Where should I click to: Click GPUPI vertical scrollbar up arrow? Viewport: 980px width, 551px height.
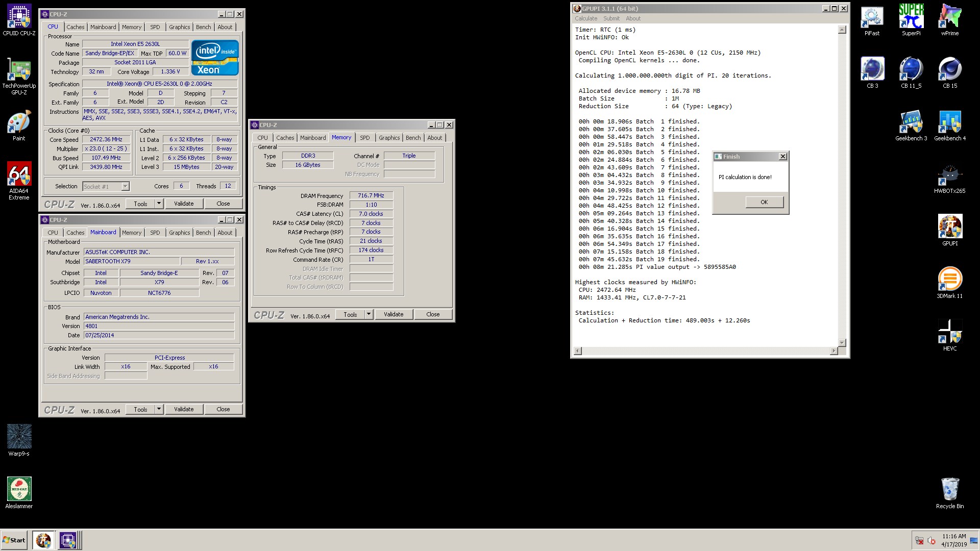pyautogui.click(x=842, y=30)
